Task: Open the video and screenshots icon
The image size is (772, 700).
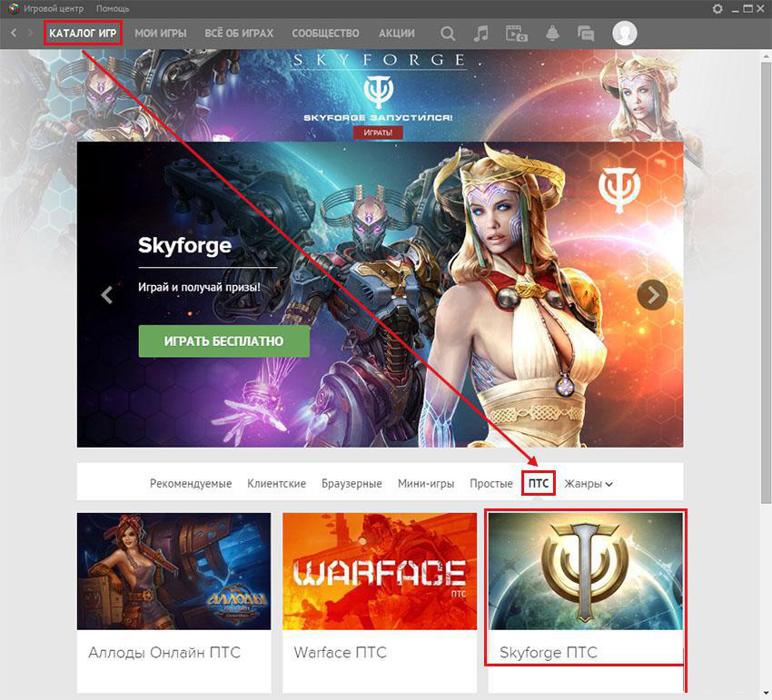Action: click(x=517, y=34)
